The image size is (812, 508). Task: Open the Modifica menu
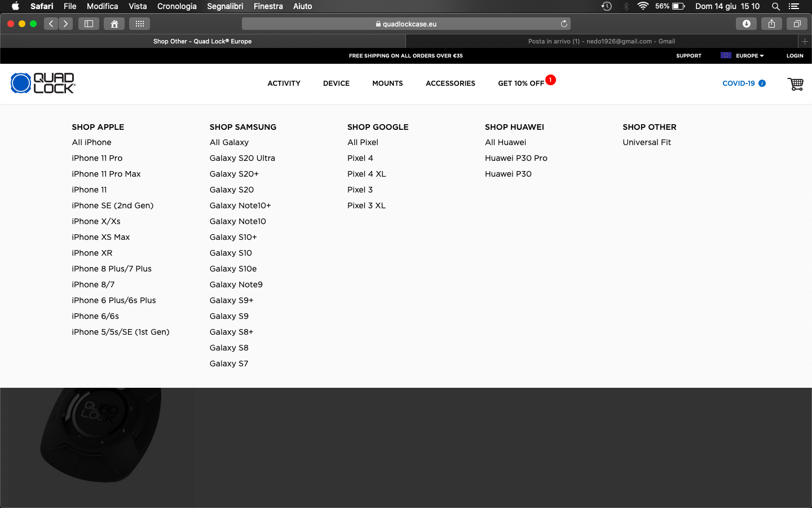(x=103, y=6)
